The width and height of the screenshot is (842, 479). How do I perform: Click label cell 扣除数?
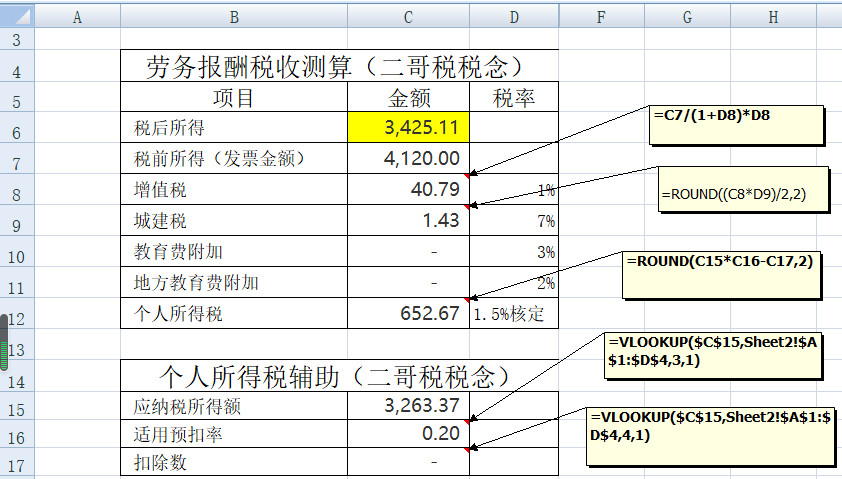pyautogui.click(x=234, y=462)
